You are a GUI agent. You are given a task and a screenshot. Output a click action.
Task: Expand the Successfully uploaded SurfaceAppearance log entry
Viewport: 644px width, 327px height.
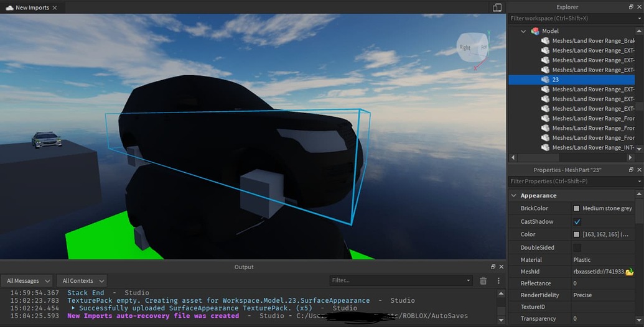click(x=73, y=308)
